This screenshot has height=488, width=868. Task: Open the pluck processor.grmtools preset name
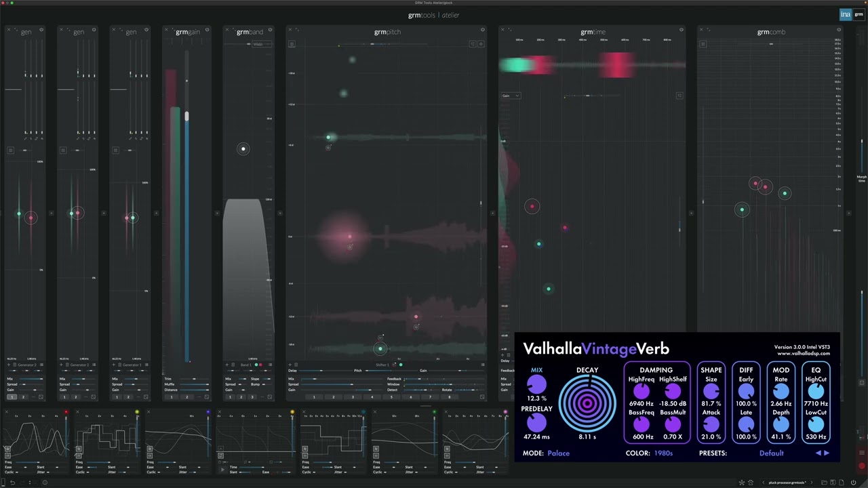click(787, 483)
